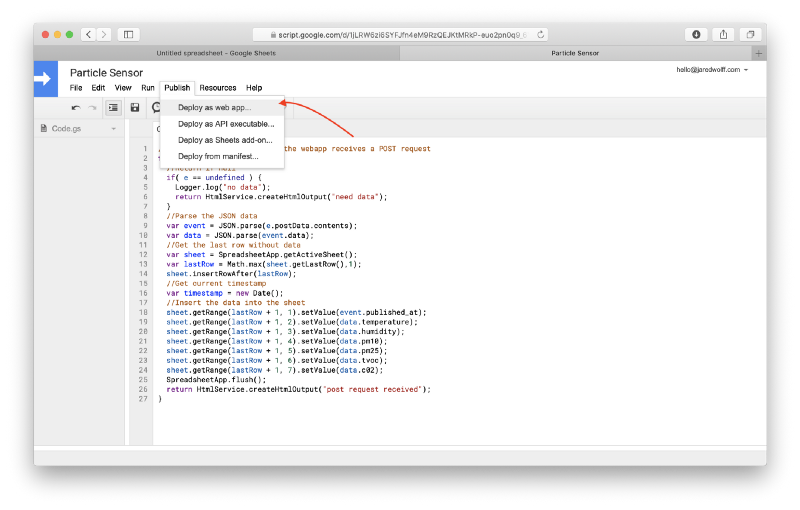Viewport: 800px width, 510px height.
Task: Save the script with the floppy disk icon
Action: click(x=135, y=108)
